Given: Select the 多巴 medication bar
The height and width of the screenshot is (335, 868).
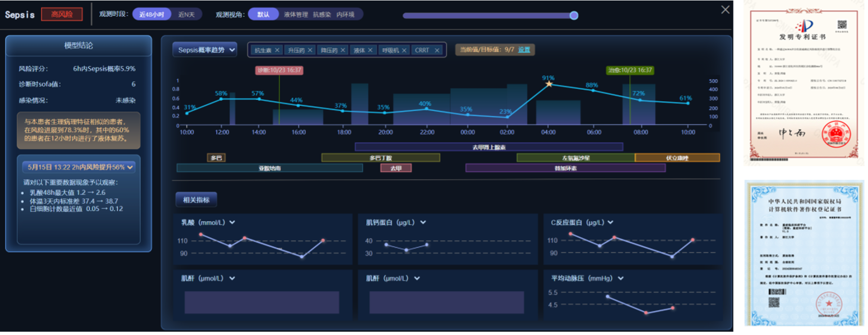Looking at the screenshot, I should pyautogui.click(x=216, y=158).
